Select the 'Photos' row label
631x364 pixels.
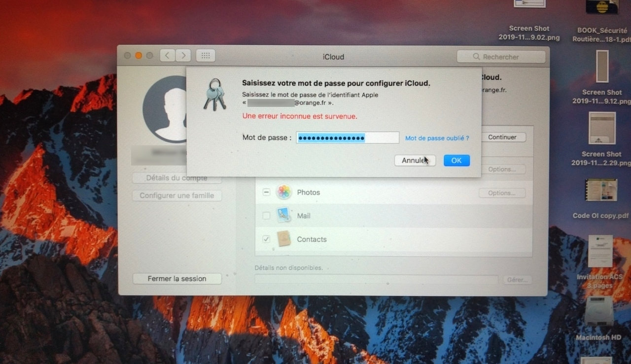pos(309,193)
